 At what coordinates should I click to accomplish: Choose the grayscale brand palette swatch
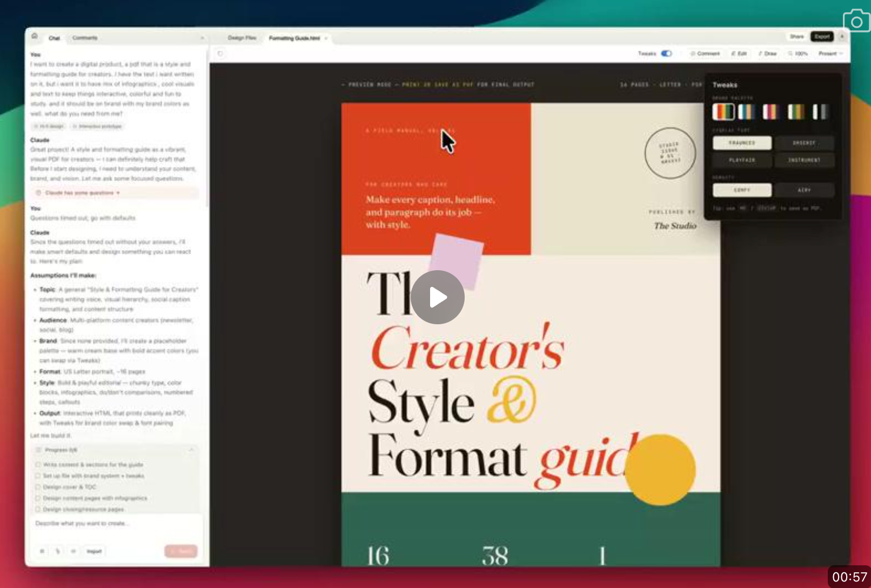point(820,112)
